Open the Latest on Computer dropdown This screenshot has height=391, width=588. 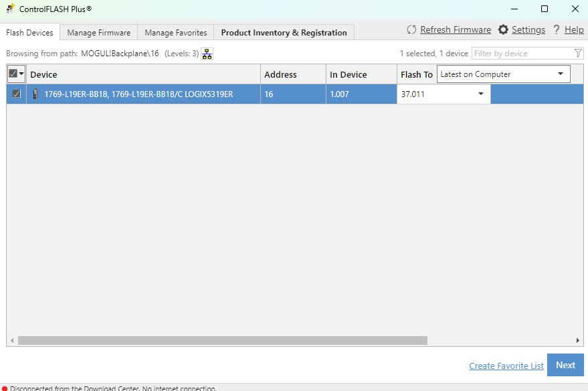[503, 74]
